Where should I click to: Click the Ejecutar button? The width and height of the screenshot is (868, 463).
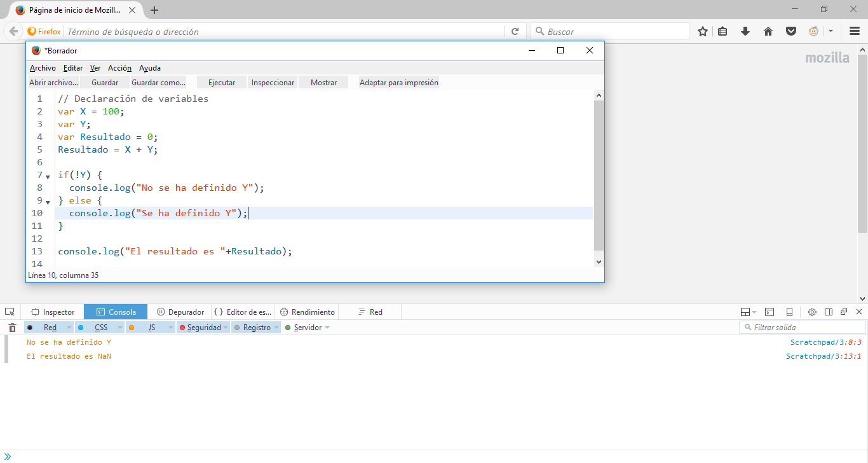(222, 83)
